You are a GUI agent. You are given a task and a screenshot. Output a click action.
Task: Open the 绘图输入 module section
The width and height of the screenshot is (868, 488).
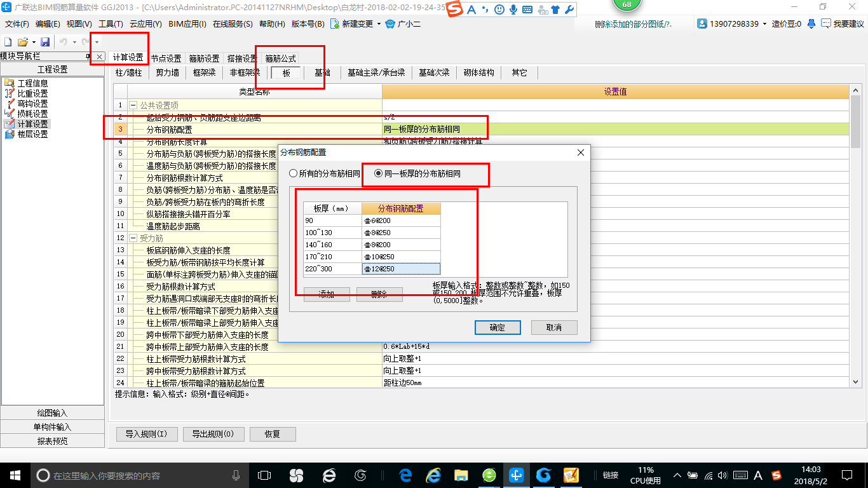[x=52, y=413]
